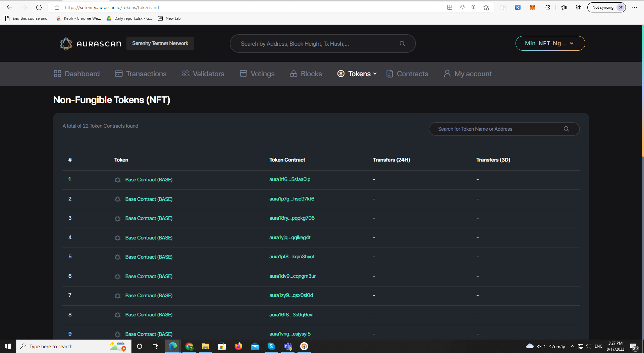Click the Serenity Testnet Network badge
This screenshot has height=353, width=644.
click(160, 43)
